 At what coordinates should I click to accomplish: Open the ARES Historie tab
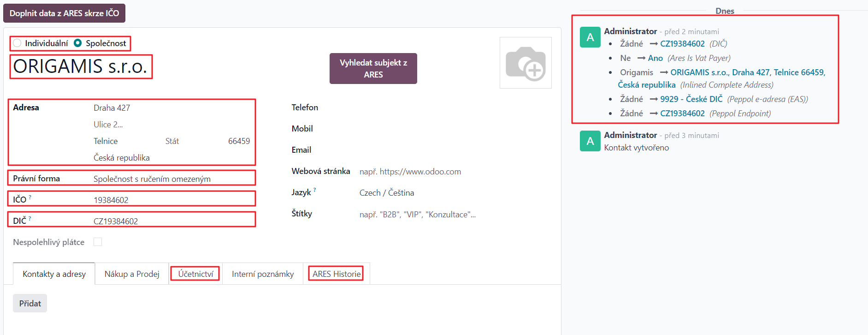[x=337, y=274]
